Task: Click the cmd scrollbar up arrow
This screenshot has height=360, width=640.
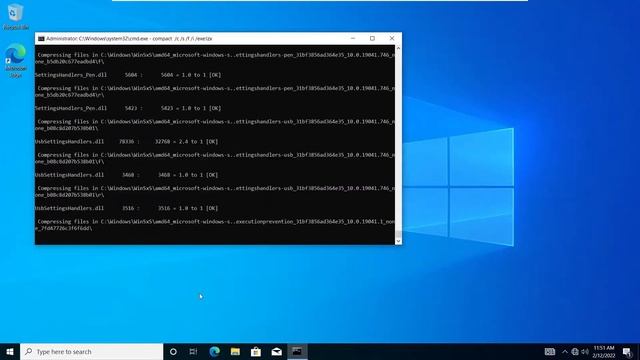Action: 398,49
